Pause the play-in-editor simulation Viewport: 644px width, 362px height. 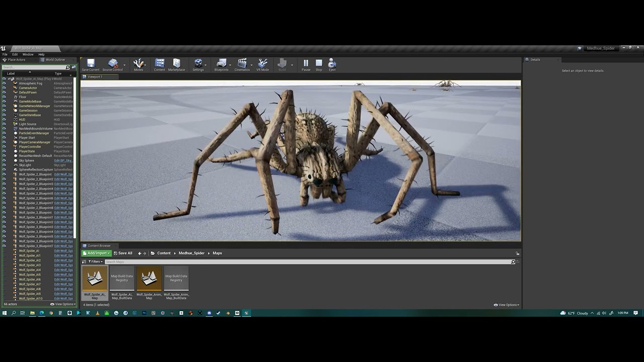(306, 65)
